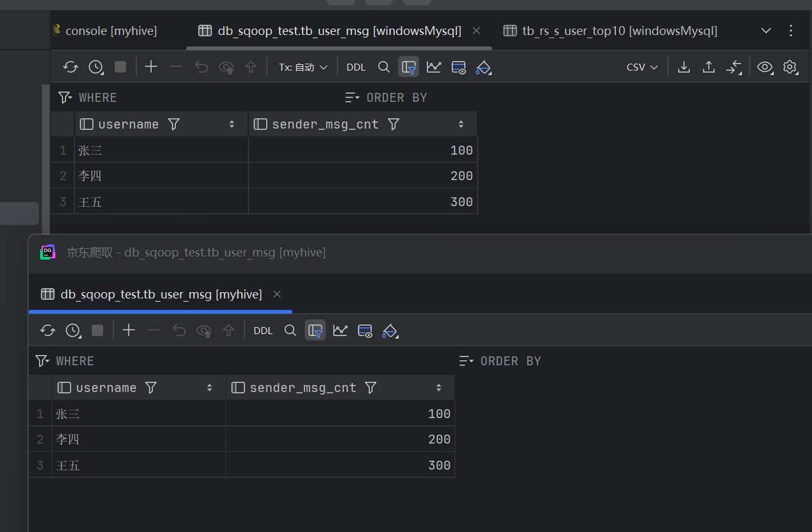Open the Tx: 自动 transaction mode dropdown
812x532 pixels.
303,67
